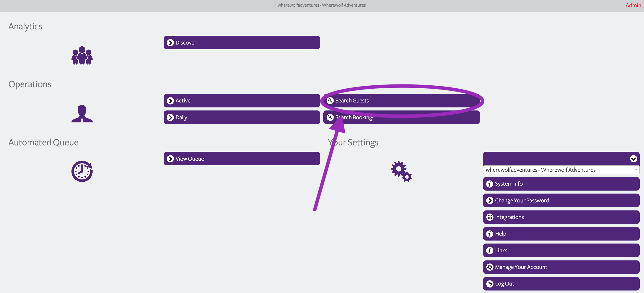Click the Your Settings section heading
The image size is (644, 293).
[353, 142]
